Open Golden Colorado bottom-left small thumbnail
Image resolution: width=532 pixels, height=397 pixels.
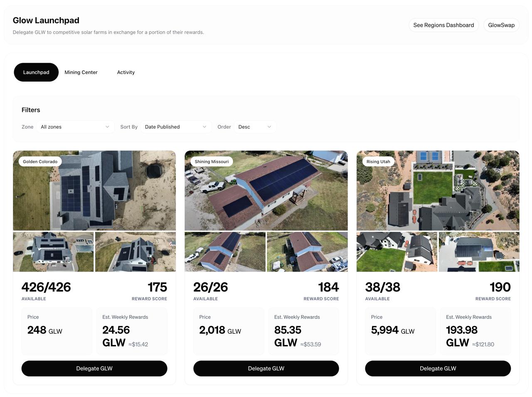53,252
